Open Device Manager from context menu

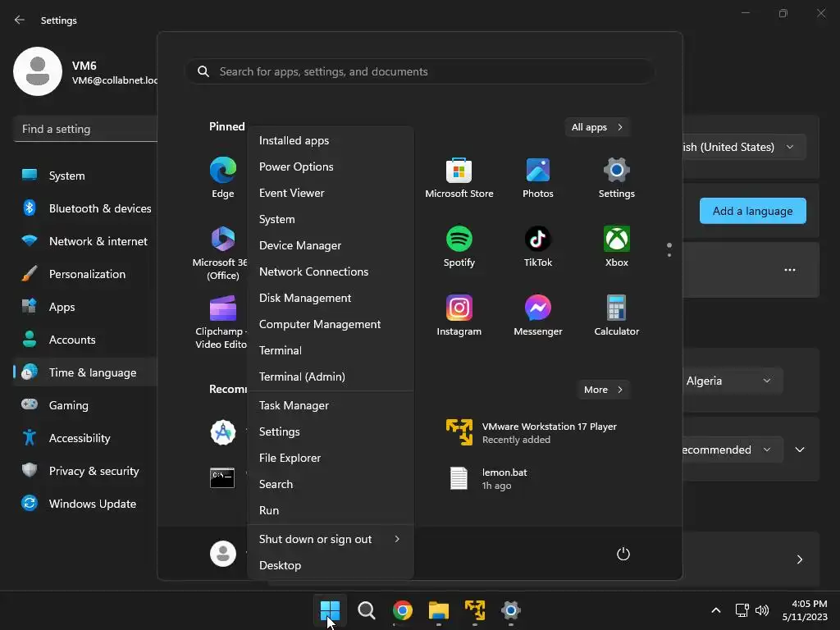click(x=331, y=245)
